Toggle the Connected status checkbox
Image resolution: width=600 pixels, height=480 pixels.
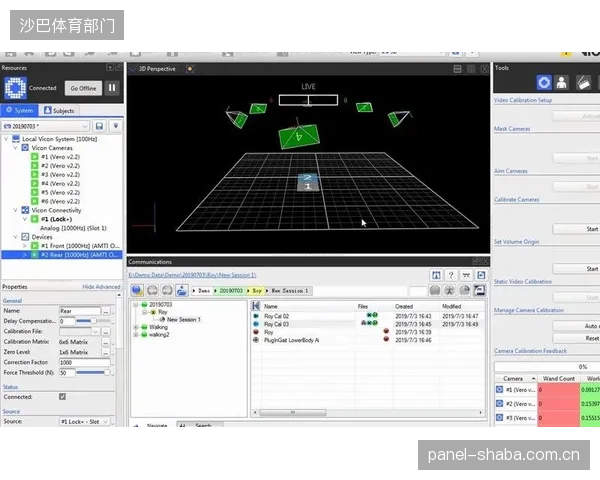62,397
